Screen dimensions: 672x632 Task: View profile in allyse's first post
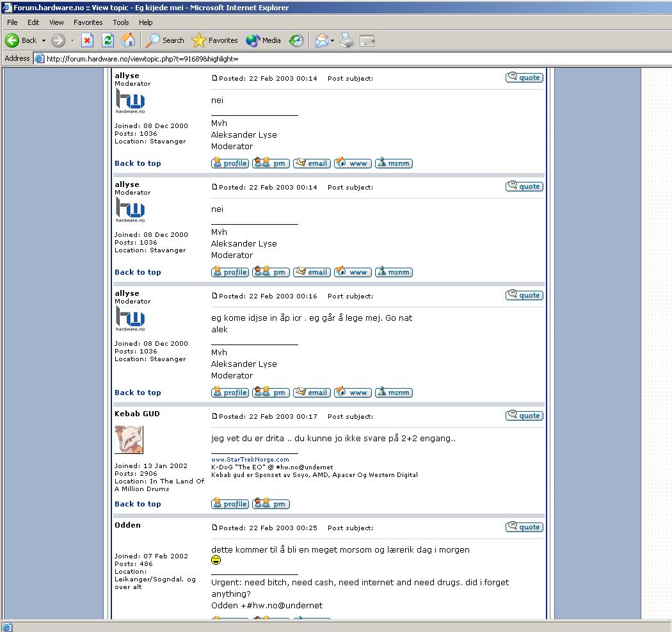pyautogui.click(x=230, y=163)
